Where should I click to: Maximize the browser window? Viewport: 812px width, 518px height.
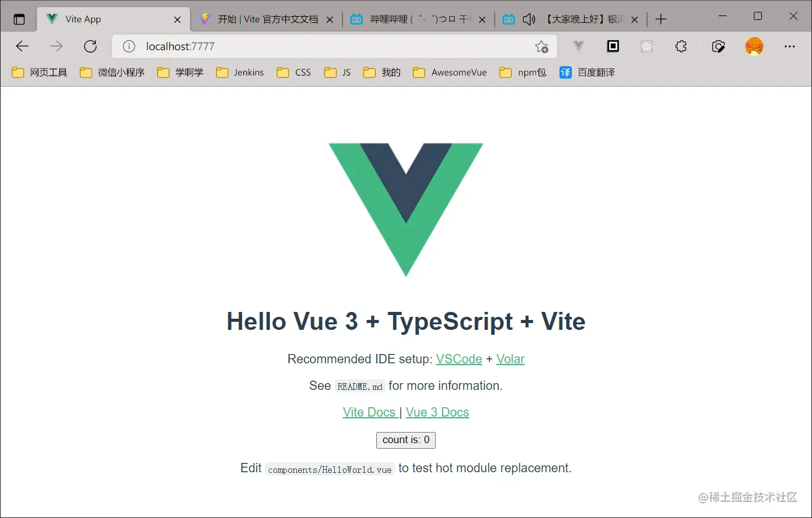758,16
